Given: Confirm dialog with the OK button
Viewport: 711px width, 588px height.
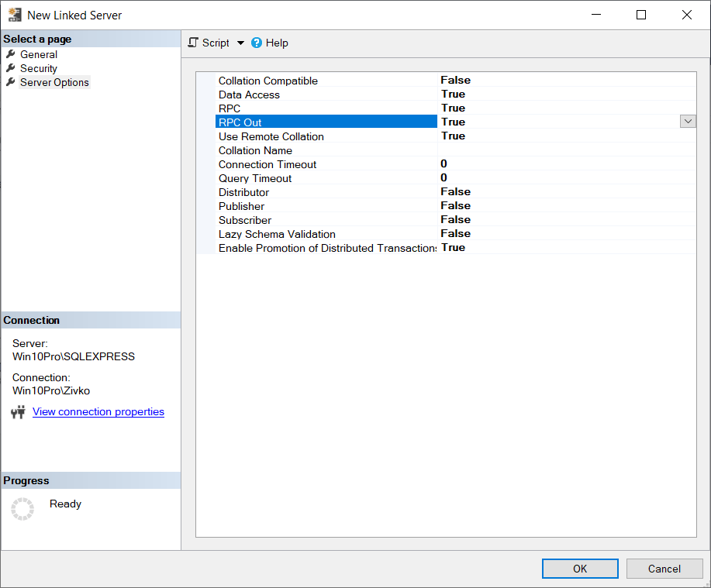Looking at the screenshot, I should click(579, 568).
